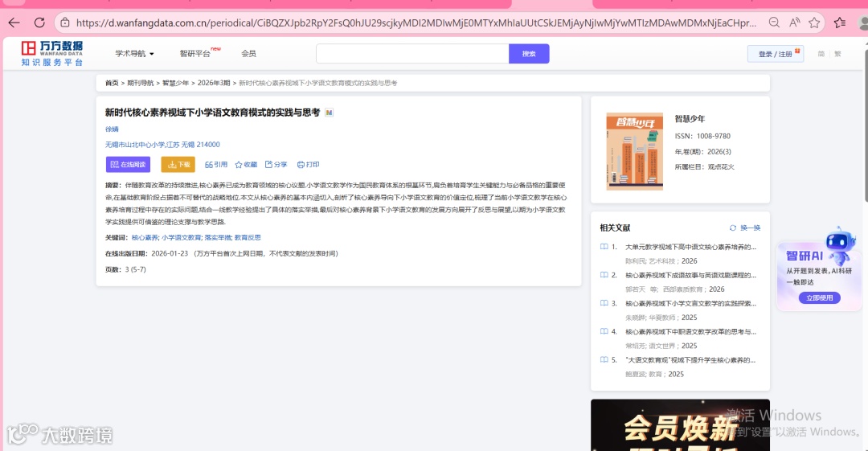
Task: Go to 智慧少年 in breadcrumb
Action: click(x=175, y=83)
